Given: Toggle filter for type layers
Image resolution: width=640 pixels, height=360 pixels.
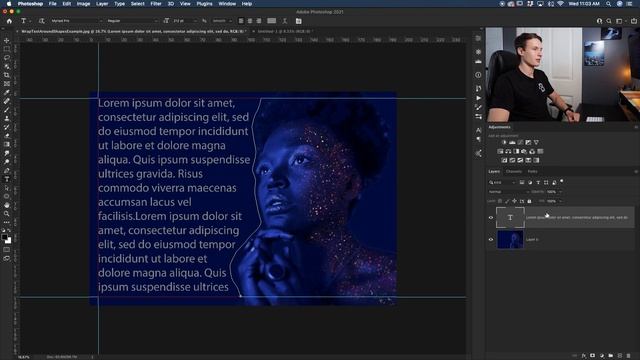Looking at the screenshot, I should [538, 182].
